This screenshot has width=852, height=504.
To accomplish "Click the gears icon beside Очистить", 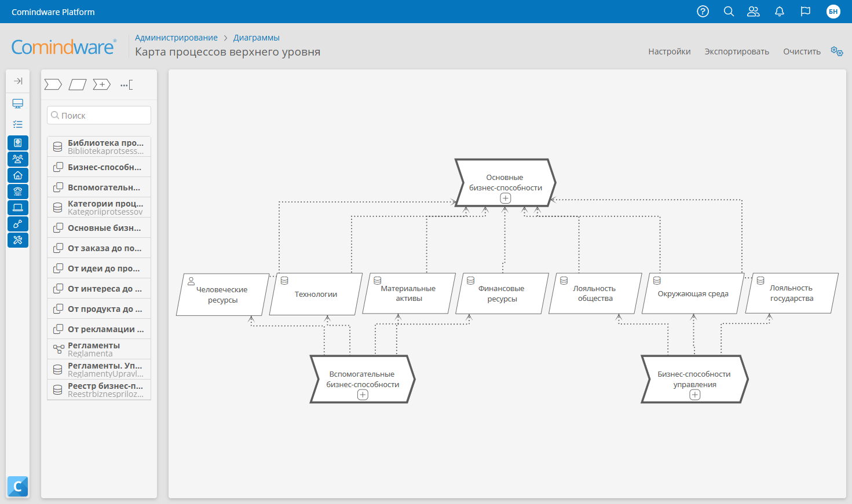I will (x=836, y=51).
